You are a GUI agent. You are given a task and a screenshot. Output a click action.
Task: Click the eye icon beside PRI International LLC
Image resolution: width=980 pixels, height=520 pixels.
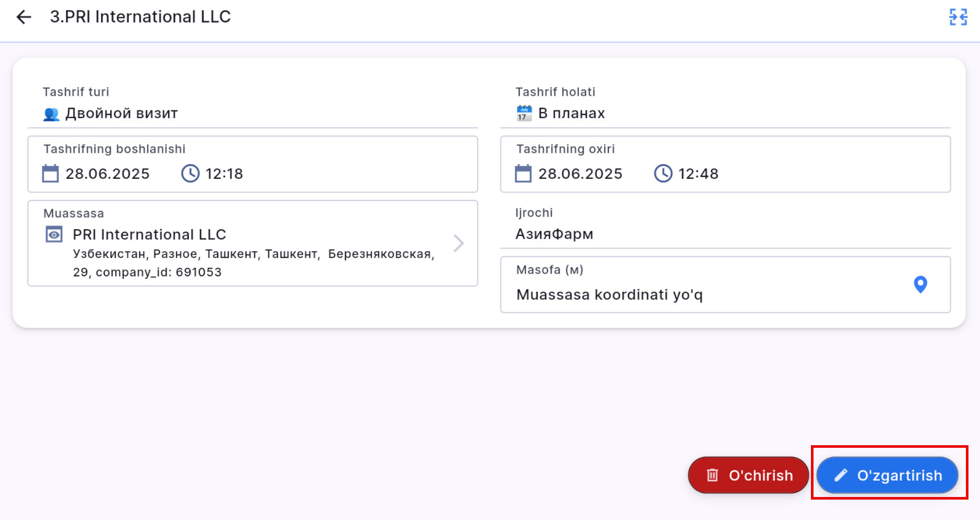54,235
